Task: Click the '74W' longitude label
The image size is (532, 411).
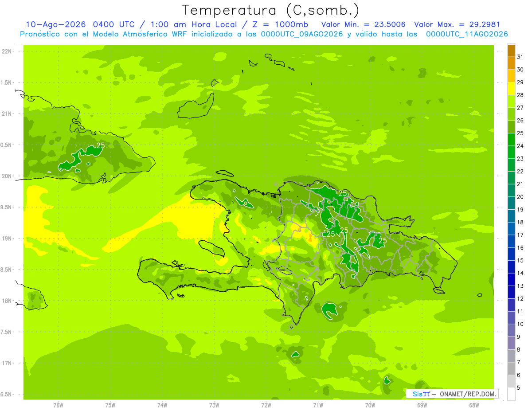Action: coord(162,405)
